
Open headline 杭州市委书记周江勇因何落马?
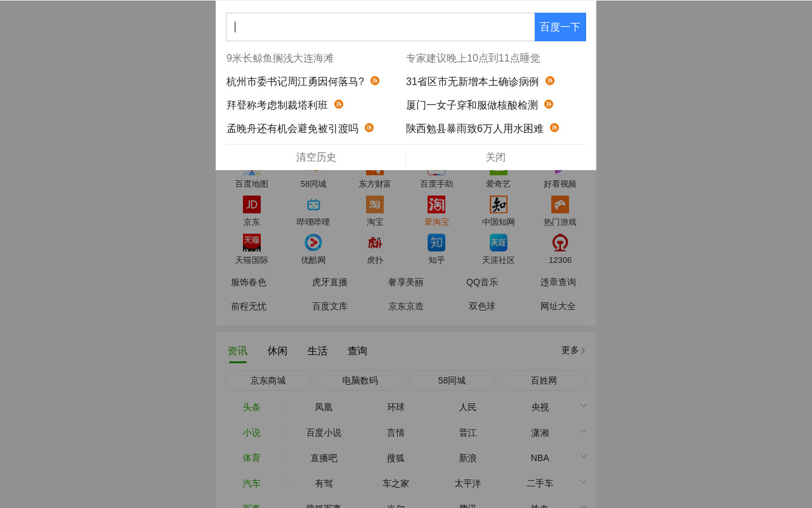coord(296,82)
